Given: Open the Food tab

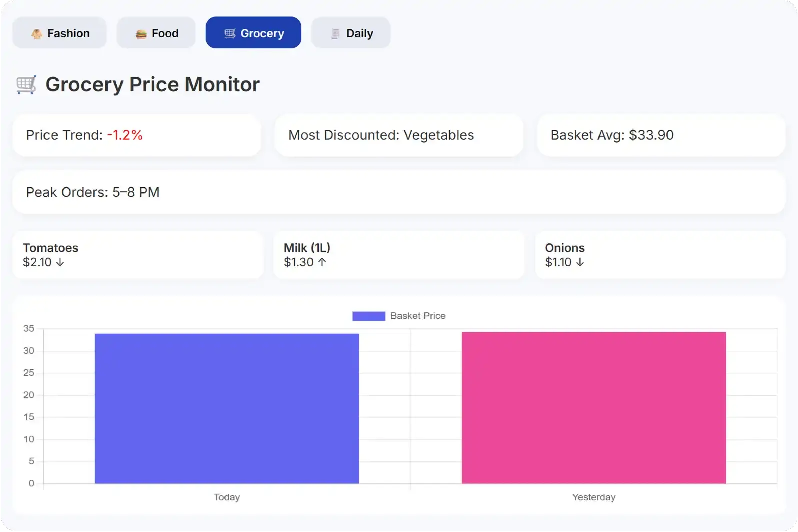Looking at the screenshot, I should coord(156,33).
